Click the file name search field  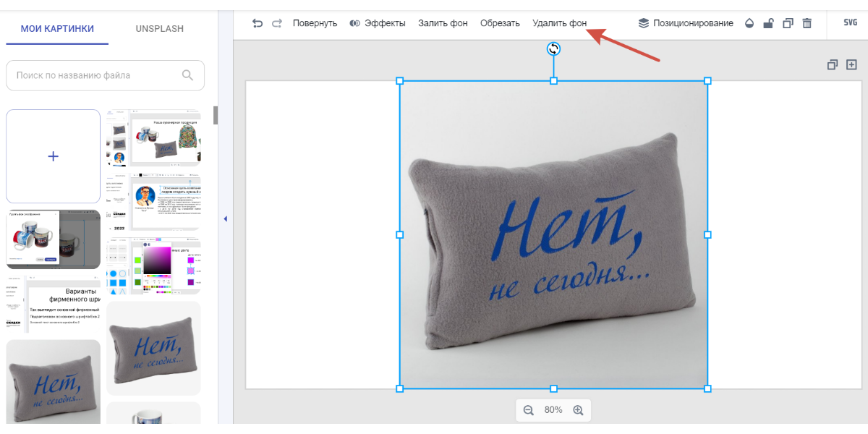(x=98, y=75)
